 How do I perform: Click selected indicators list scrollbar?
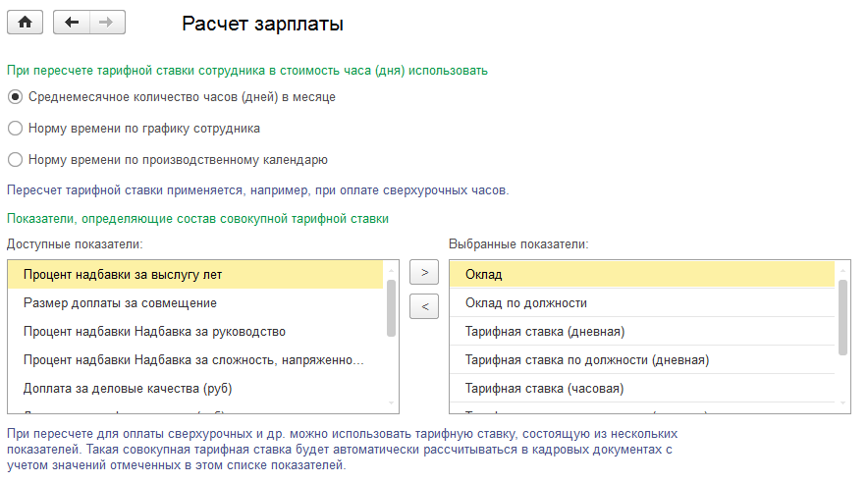coord(843,314)
